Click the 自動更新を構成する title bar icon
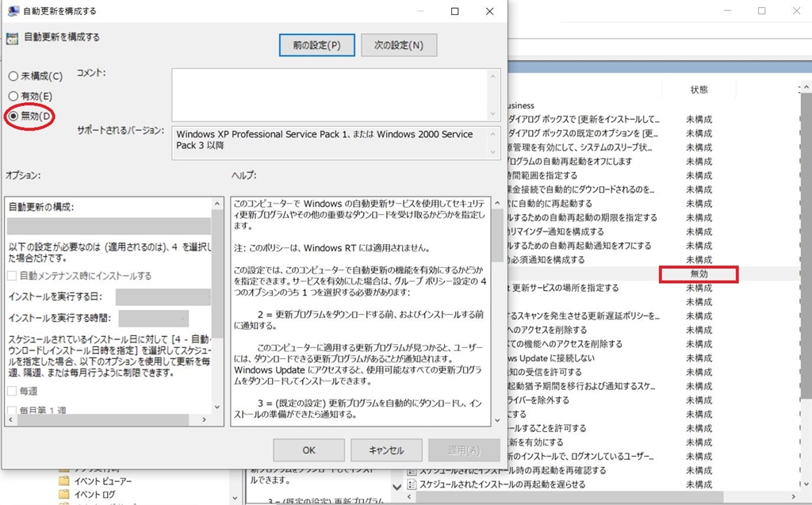 click(x=13, y=11)
